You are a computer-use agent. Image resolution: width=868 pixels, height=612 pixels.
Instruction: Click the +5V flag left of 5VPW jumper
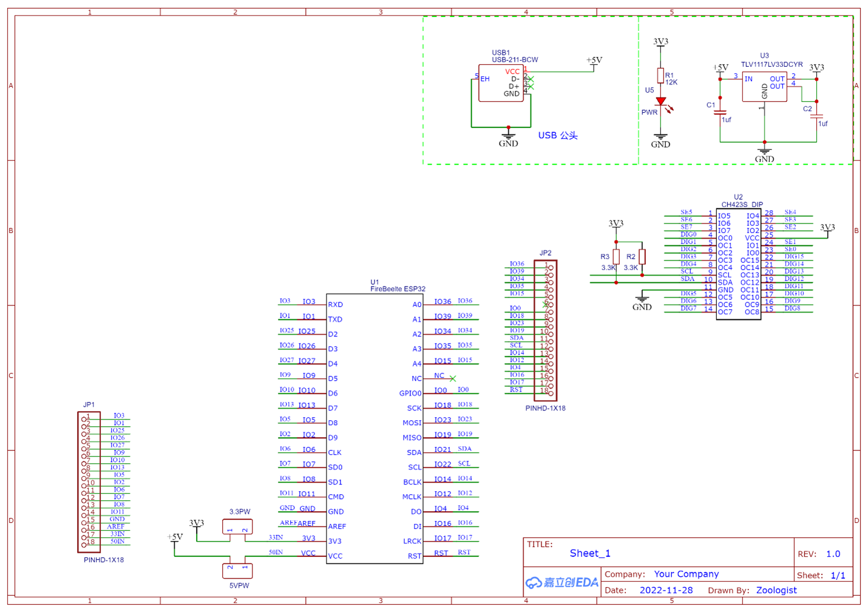(x=175, y=538)
